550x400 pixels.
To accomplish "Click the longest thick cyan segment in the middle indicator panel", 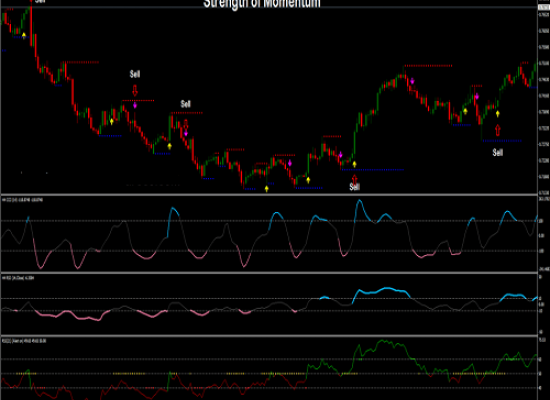I will click(x=381, y=292).
